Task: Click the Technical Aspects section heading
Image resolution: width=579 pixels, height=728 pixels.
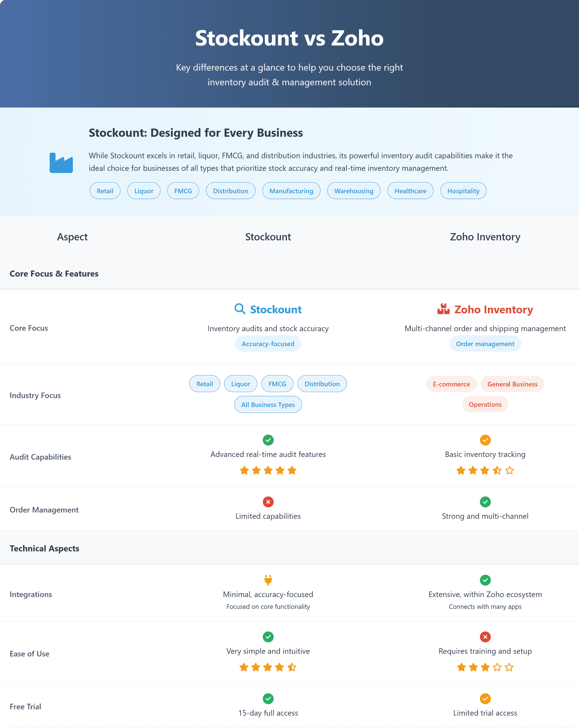Action: click(45, 548)
